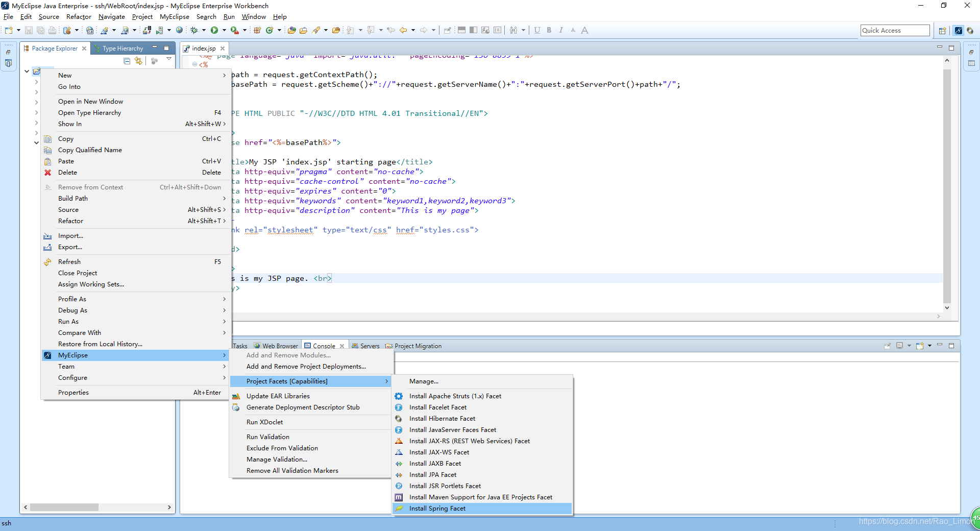Click the italic I formatting icon
This screenshot has height=531, width=980.
point(561,30)
